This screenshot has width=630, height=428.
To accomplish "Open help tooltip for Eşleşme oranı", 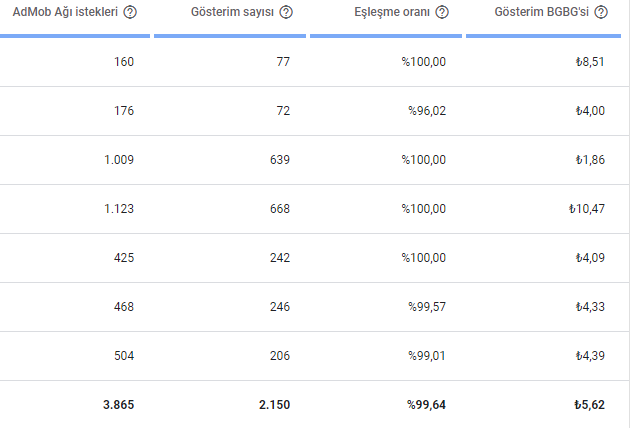I will (442, 13).
